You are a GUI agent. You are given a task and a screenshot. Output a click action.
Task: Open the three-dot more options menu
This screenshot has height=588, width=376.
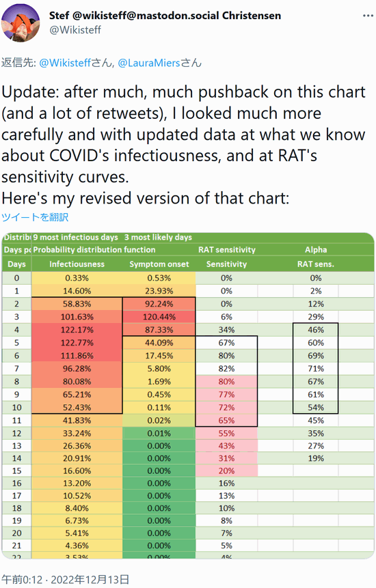pyautogui.click(x=368, y=16)
